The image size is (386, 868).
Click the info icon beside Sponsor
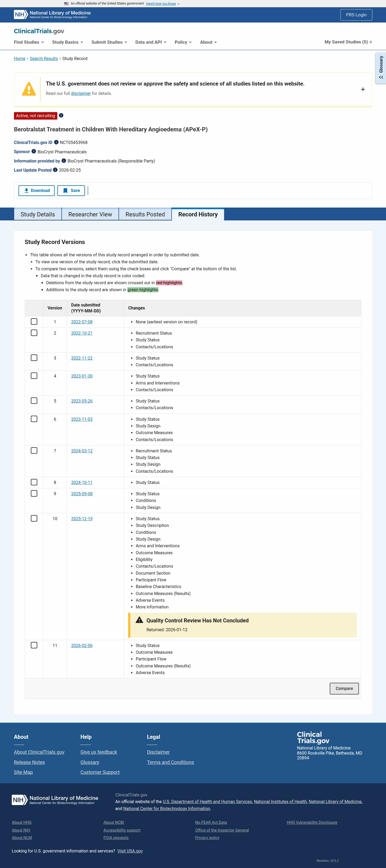click(x=34, y=151)
